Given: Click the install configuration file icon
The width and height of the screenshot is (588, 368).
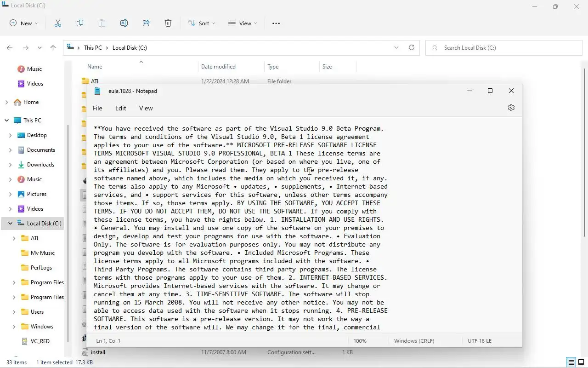Looking at the screenshot, I should (85, 352).
